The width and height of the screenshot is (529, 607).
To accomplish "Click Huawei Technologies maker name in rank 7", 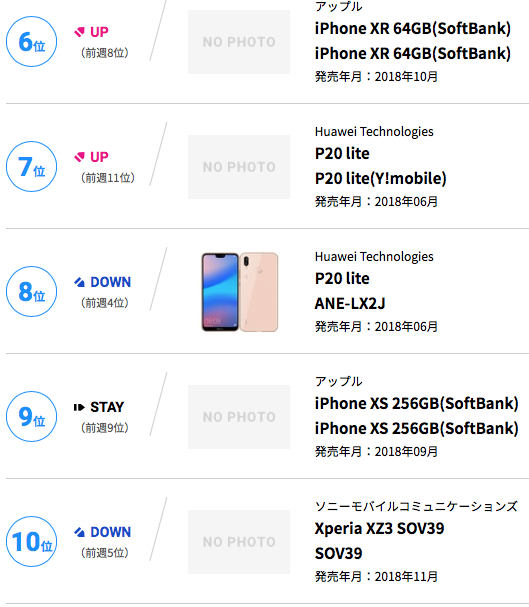I will tap(374, 132).
